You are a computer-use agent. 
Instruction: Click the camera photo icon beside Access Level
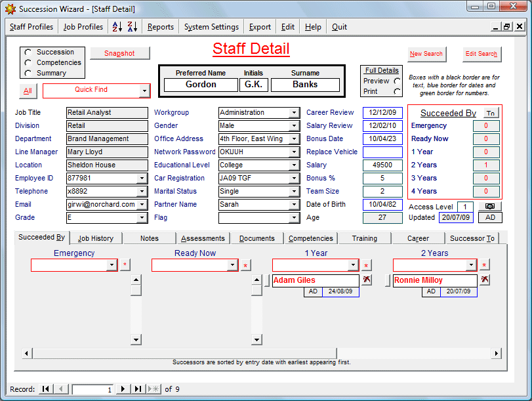coord(490,206)
